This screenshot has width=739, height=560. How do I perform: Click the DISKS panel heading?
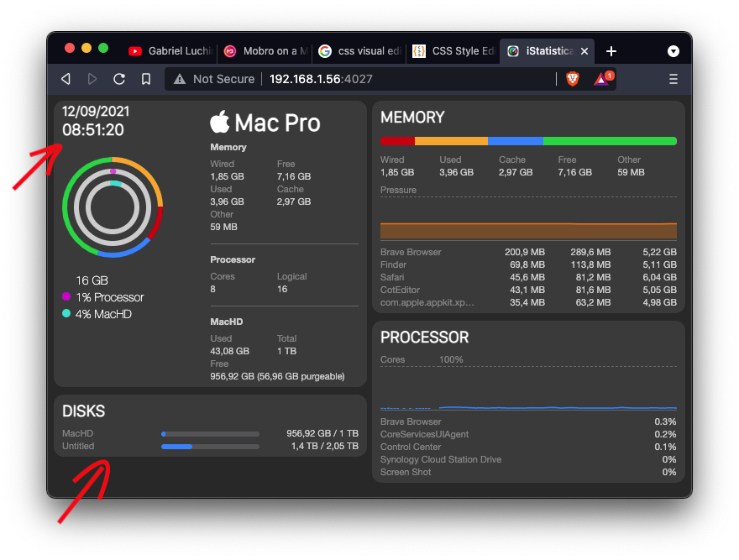[83, 411]
